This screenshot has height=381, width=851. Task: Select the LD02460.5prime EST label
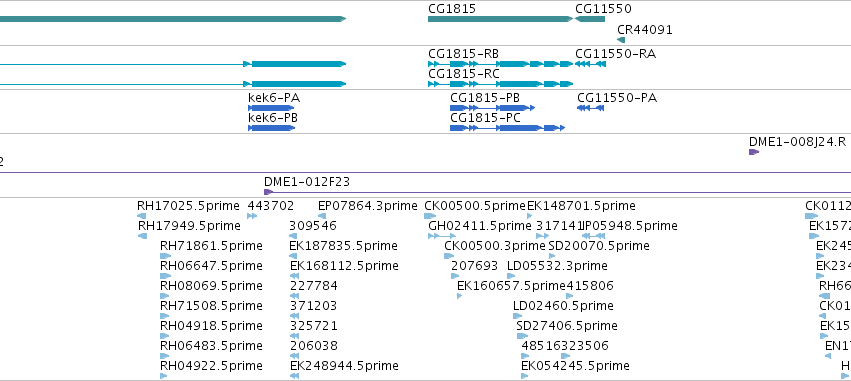pyautogui.click(x=563, y=306)
